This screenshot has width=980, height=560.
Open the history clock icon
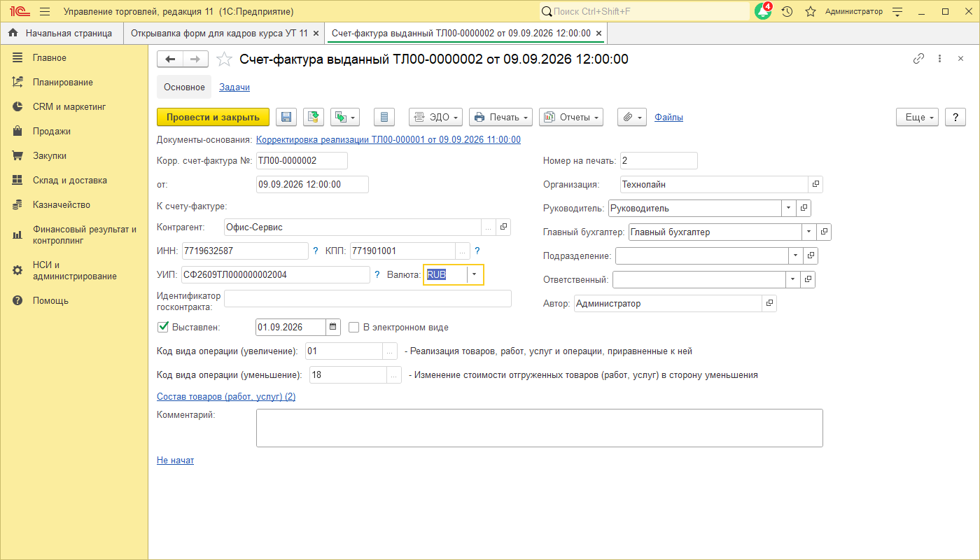[x=787, y=12]
